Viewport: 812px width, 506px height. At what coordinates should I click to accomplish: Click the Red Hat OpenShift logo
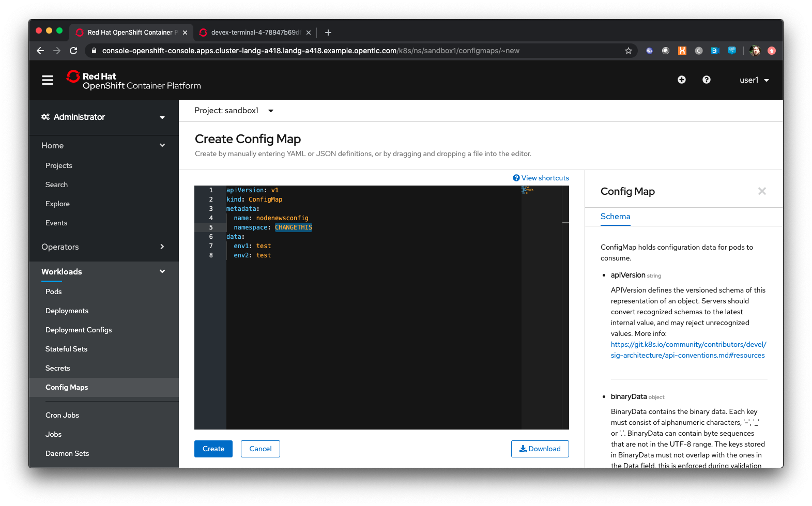coord(134,80)
